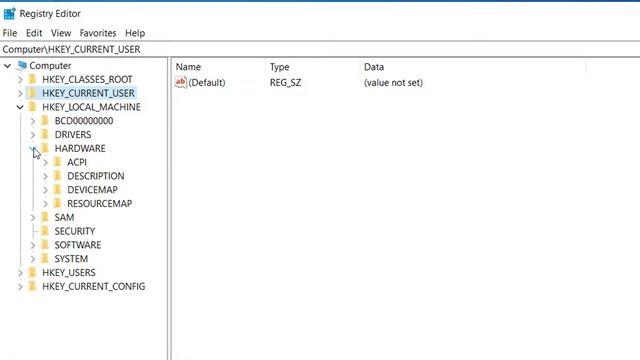Screen dimensions: 640x360
Task: Select the HARDWARE key label
Action: (x=80, y=148)
